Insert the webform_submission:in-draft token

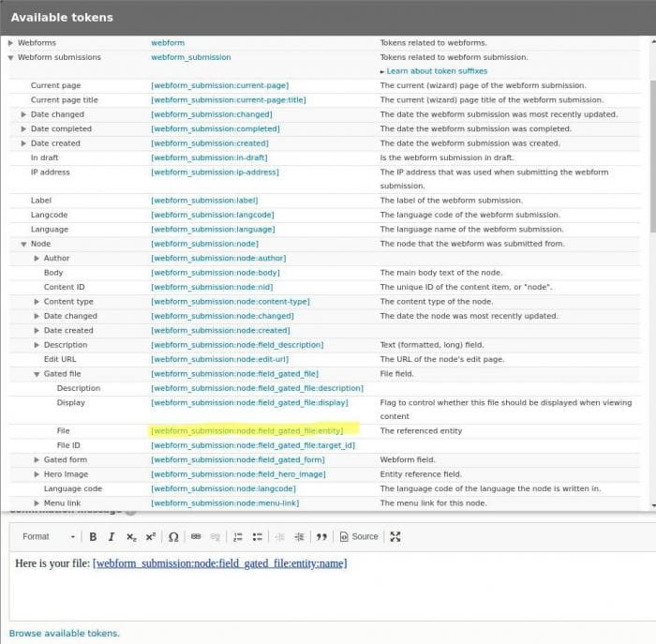[209, 157]
